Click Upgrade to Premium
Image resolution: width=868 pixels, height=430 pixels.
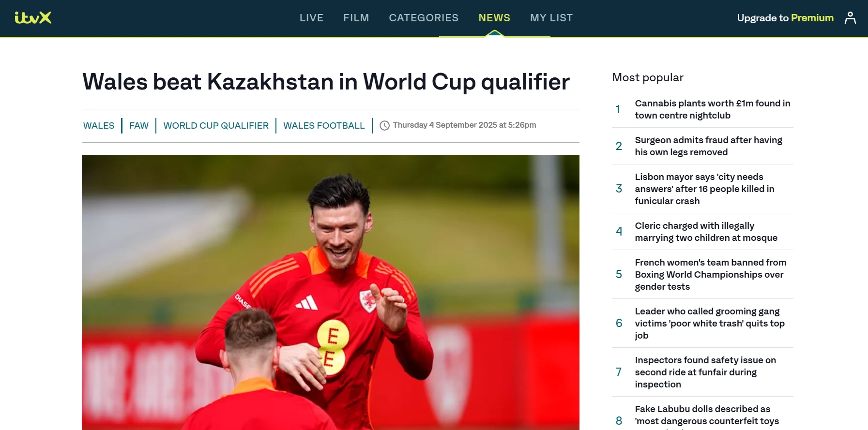[x=785, y=18]
